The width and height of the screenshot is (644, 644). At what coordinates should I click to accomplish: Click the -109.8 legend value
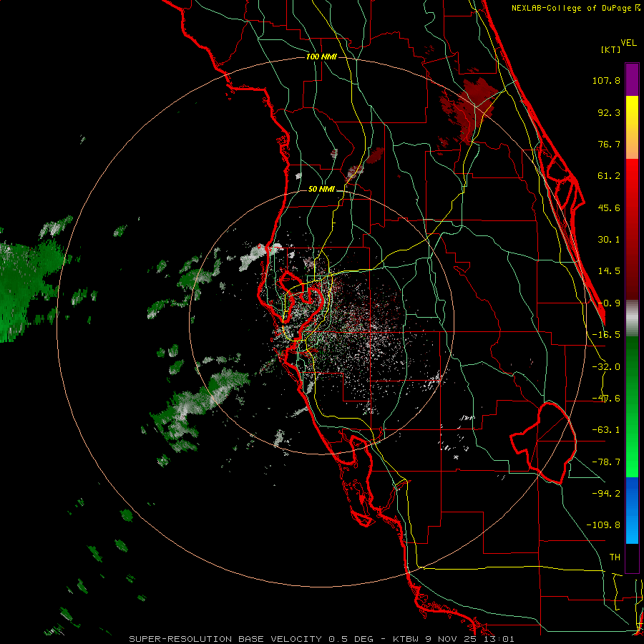603,525
